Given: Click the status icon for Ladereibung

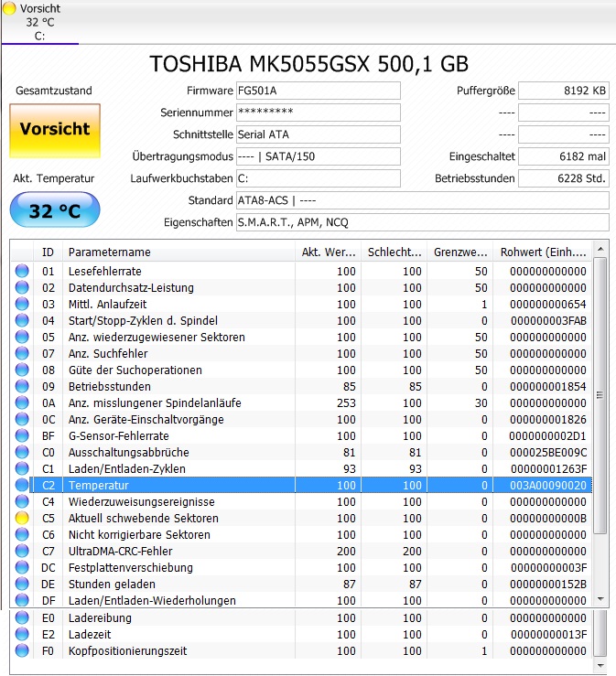Looking at the screenshot, I should point(22,617).
